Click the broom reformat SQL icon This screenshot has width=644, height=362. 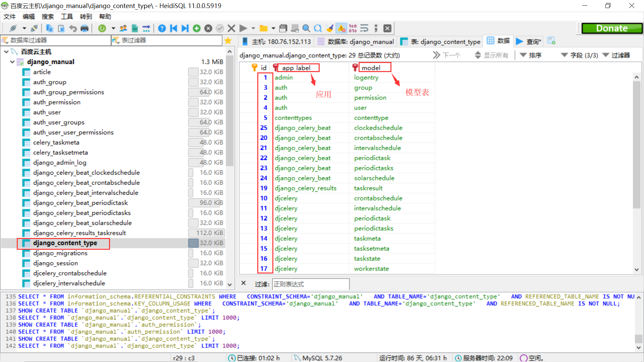point(330,28)
